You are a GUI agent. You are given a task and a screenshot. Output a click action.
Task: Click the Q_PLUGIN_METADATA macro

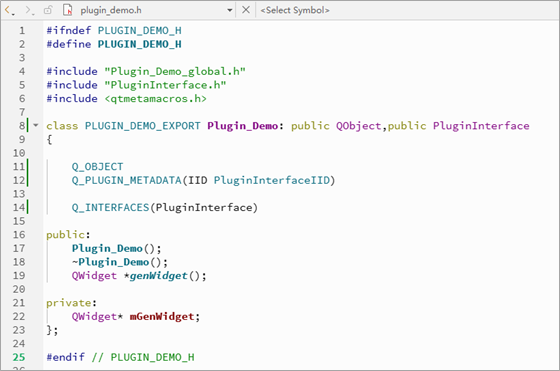[x=127, y=180]
